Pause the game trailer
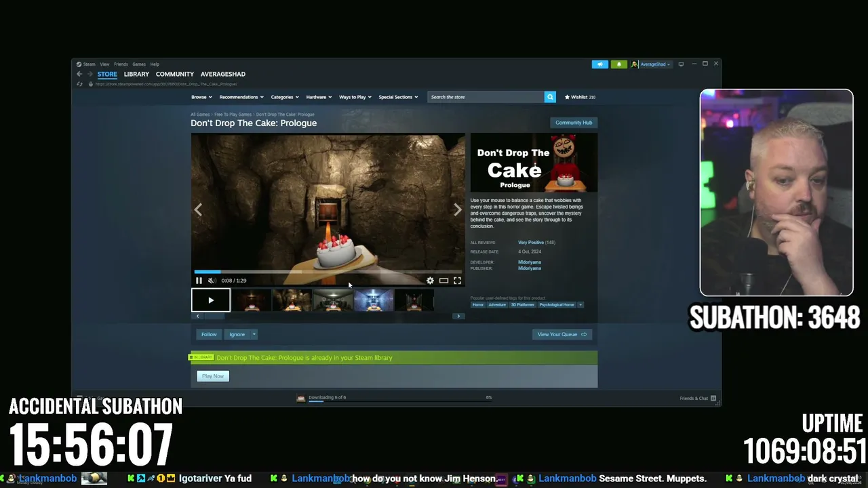Image resolution: width=868 pixels, height=488 pixels. 199,281
